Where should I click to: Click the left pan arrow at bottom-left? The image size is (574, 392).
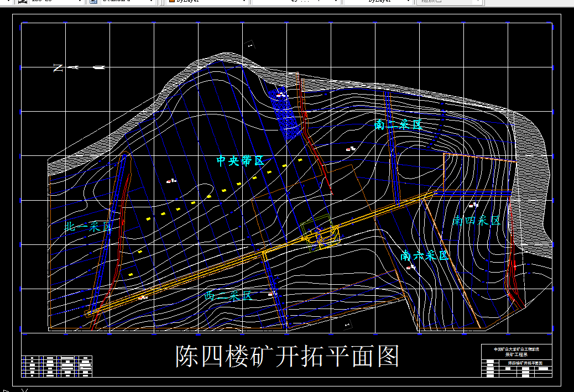(x=4, y=389)
